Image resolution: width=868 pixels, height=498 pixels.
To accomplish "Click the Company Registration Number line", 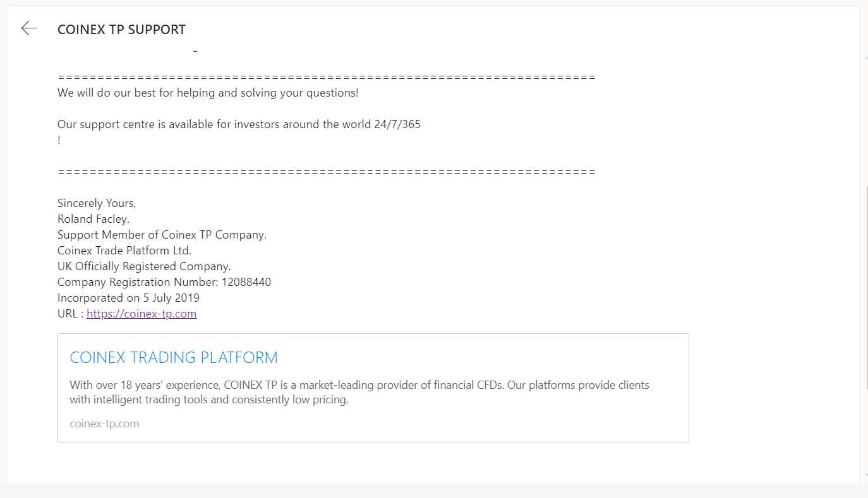I will (164, 282).
